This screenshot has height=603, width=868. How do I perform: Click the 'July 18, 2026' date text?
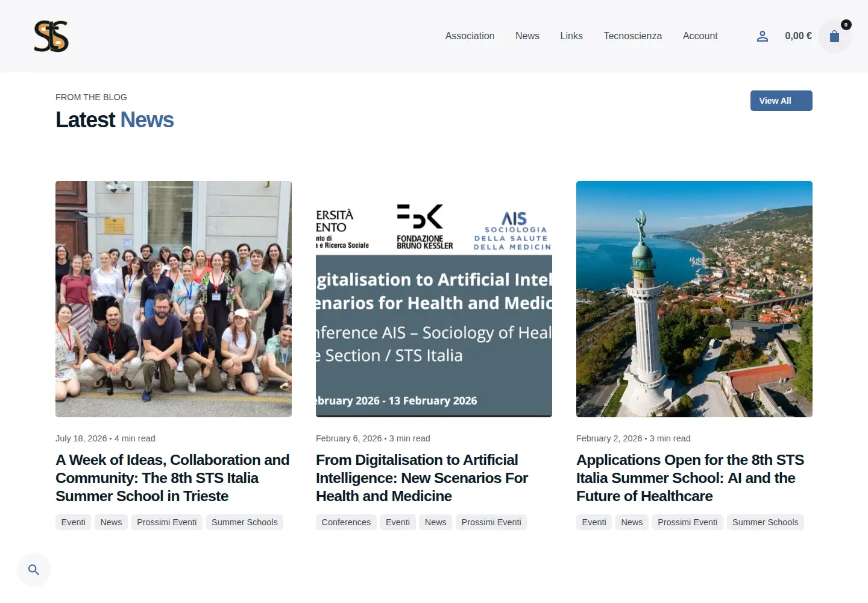(81, 438)
